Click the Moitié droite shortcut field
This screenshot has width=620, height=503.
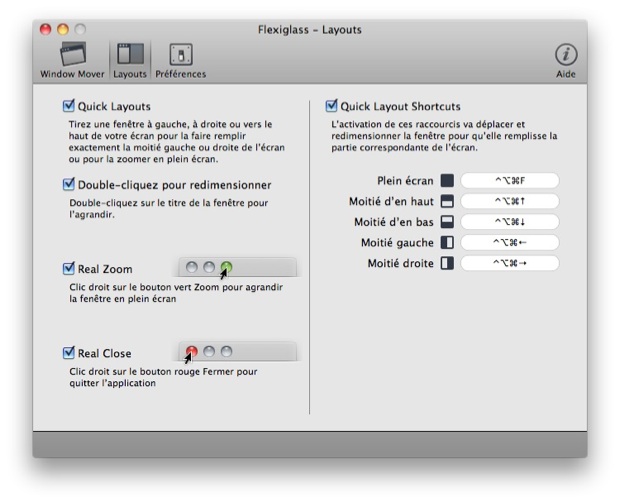tap(510, 263)
